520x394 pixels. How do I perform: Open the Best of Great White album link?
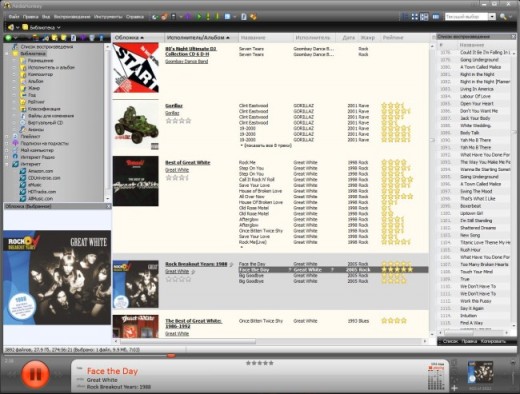click(188, 163)
